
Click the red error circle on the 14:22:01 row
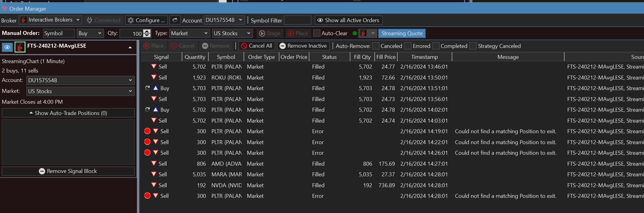point(147,142)
